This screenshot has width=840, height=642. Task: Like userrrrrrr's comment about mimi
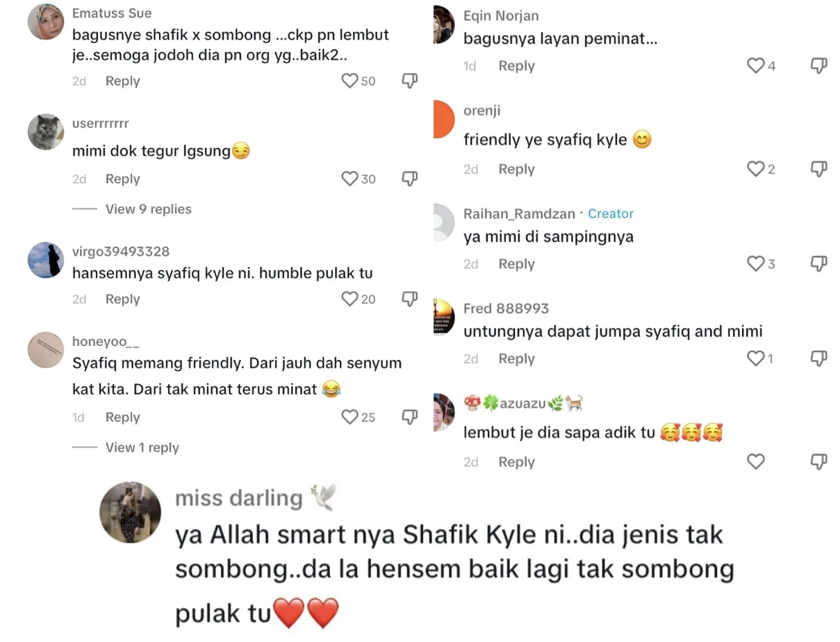click(x=349, y=179)
